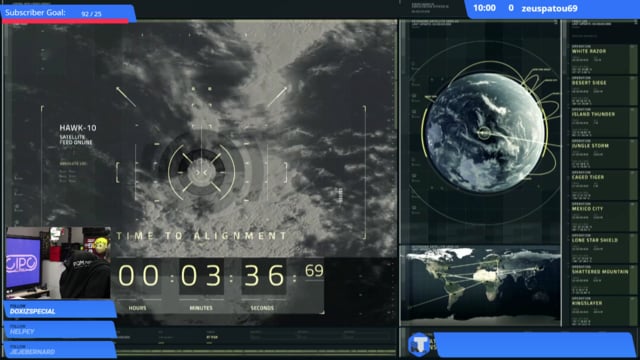Select Operation DESERT SIEGE entry

pyautogui.click(x=604, y=91)
